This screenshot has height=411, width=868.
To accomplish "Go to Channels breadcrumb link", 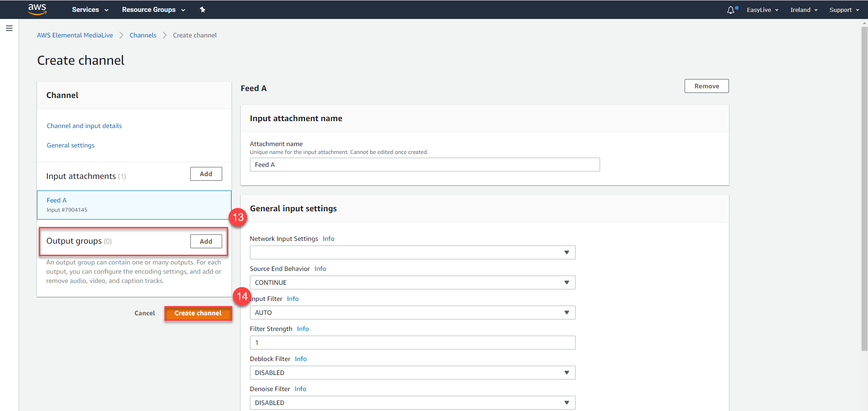I will click(x=143, y=35).
